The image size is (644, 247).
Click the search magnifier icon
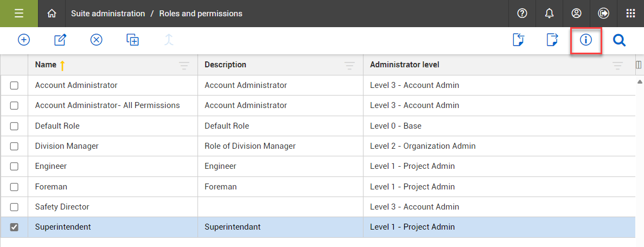619,40
